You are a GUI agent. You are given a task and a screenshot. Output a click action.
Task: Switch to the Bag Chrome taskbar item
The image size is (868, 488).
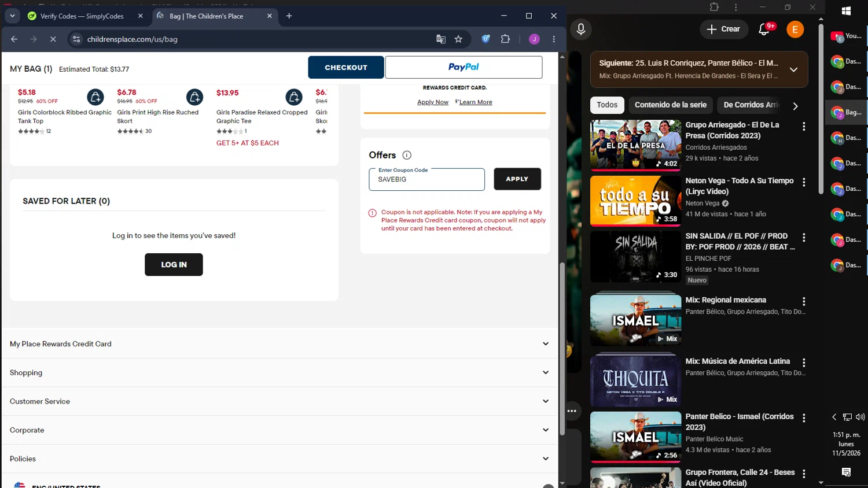point(847,112)
